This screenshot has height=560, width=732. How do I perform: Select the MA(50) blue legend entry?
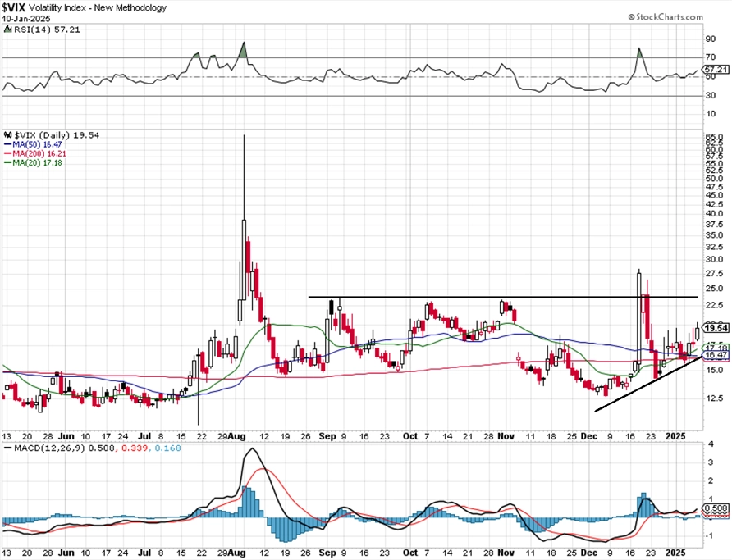33,144
